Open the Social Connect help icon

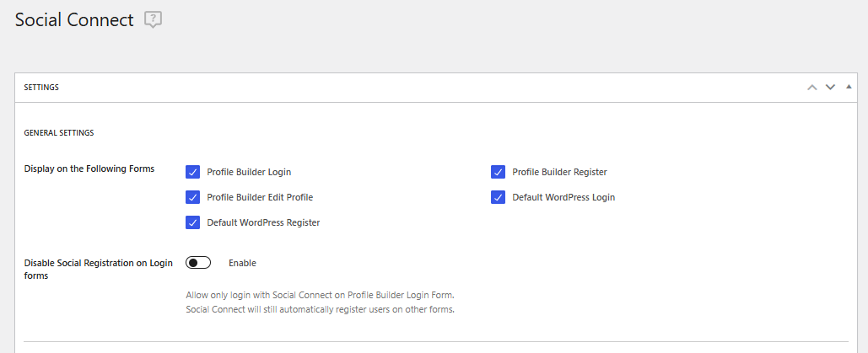coord(153,20)
